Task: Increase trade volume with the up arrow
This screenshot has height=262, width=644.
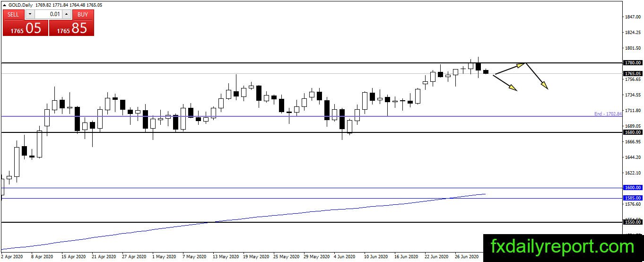Action: point(67,14)
